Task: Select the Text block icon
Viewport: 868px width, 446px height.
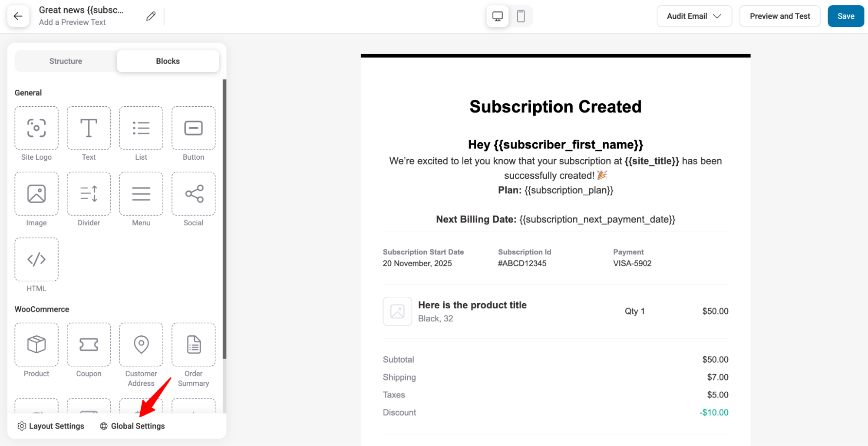Action: tap(89, 128)
